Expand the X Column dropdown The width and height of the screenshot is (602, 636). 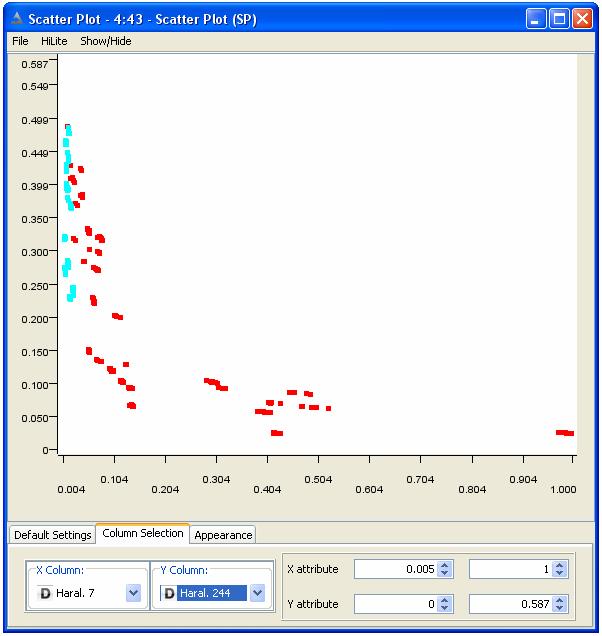click(134, 593)
